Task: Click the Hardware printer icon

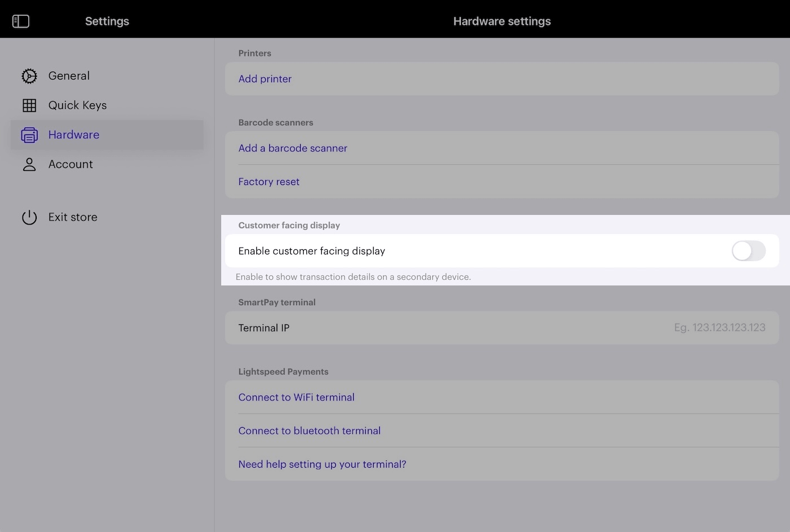Action: tap(29, 135)
